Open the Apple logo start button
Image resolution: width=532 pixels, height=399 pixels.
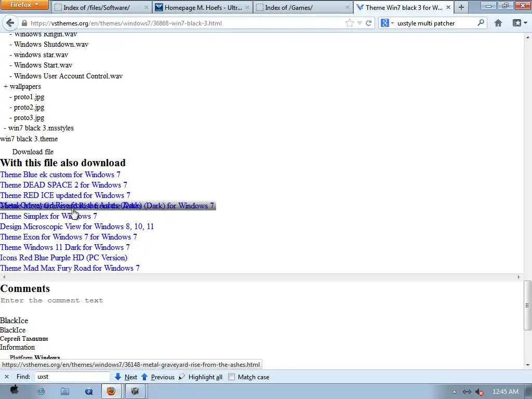14,390
